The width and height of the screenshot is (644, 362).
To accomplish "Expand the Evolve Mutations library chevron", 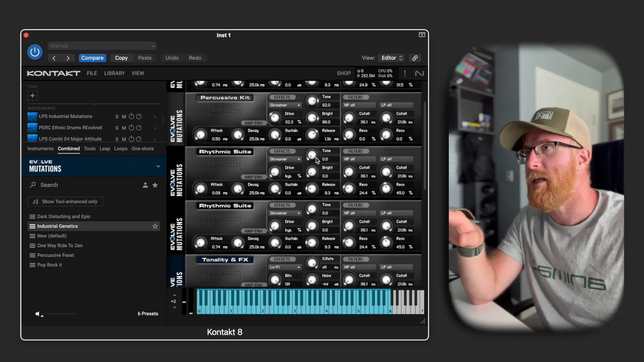I will coord(158,166).
